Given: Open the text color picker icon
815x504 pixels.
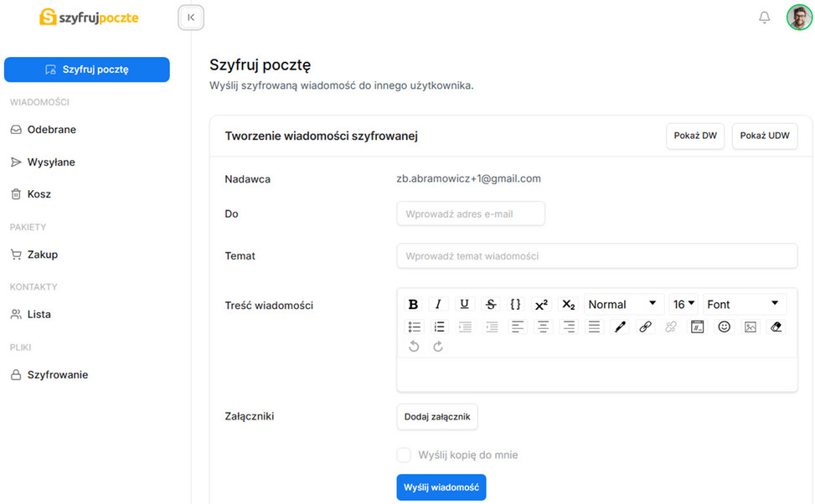Looking at the screenshot, I should pyautogui.click(x=620, y=327).
